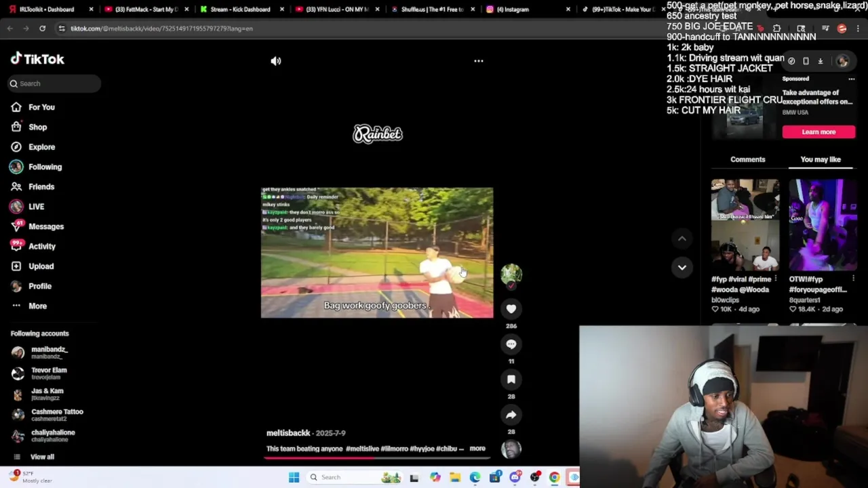Image resolution: width=868 pixels, height=488 pixels.
Task: Click the TikTok search field
Action: coord(55,83)
